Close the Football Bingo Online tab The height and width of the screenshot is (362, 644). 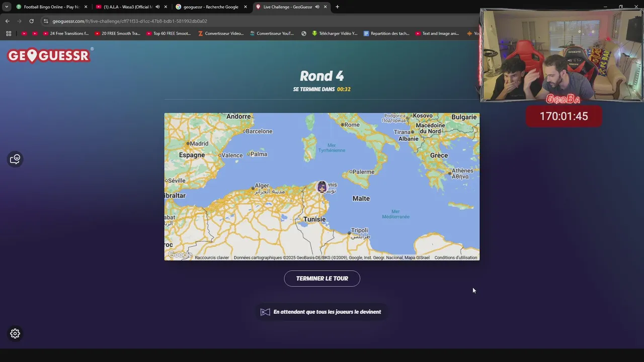point(86,7)
